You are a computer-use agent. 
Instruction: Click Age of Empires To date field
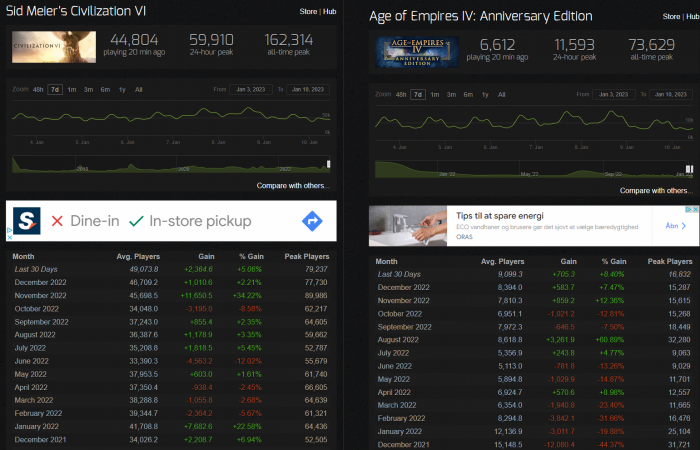pos(671,95)
